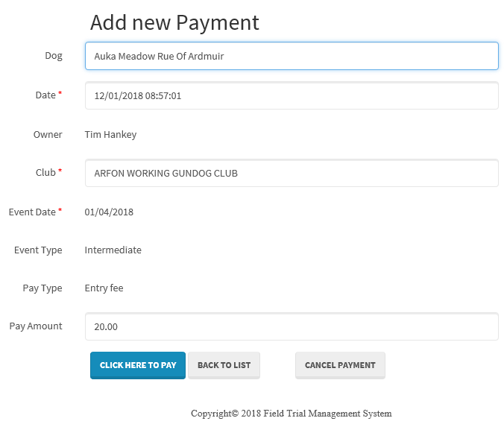Click the copyright footer text
504x421 pixels.
(292, 414)
